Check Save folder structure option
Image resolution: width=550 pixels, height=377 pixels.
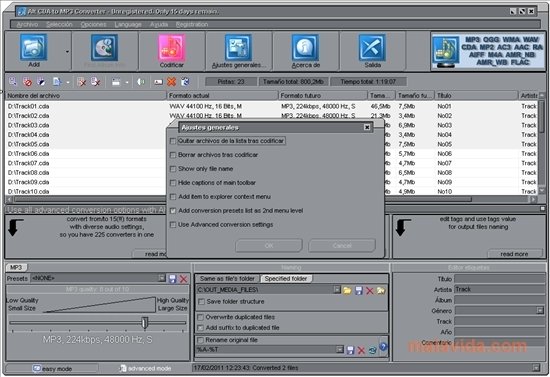pos(201,302)
